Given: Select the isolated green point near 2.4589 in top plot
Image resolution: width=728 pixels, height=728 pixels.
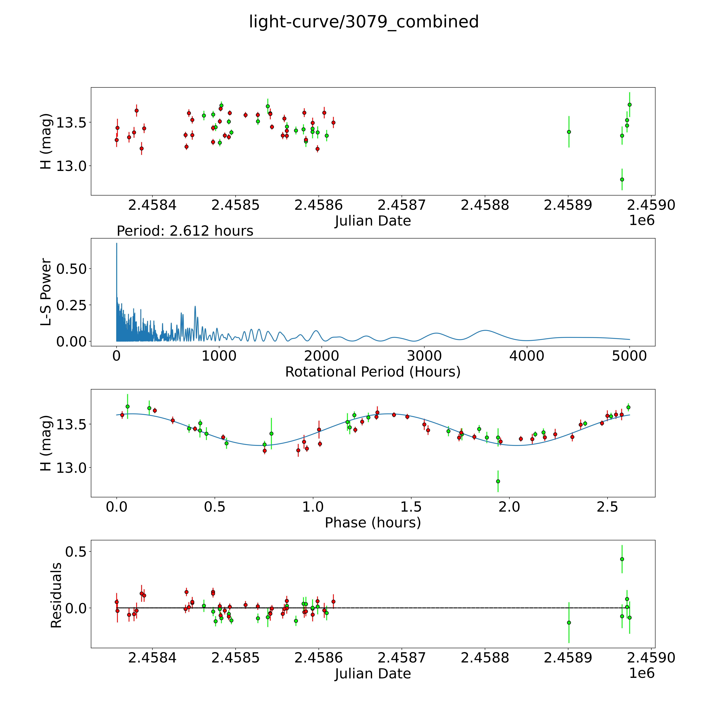Looking at the screenshot, I should pyautogui.click(x=569, y=132).
